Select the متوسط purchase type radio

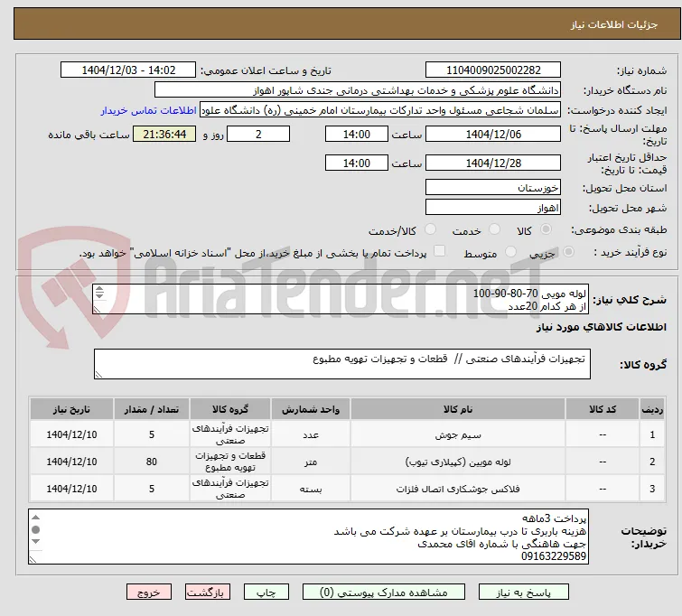click(x=510, y=252)
